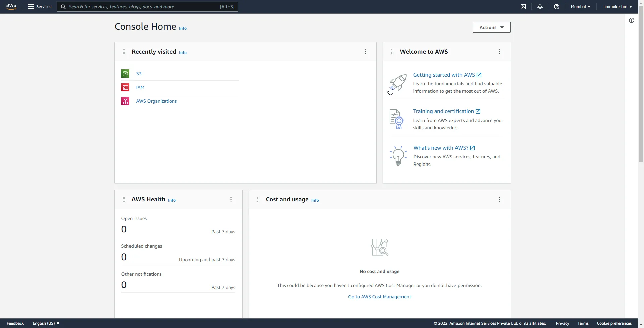Launch AWS CloudShell terminal
The width and height of the screenshot is (644, 328).
tap(523, 7)
